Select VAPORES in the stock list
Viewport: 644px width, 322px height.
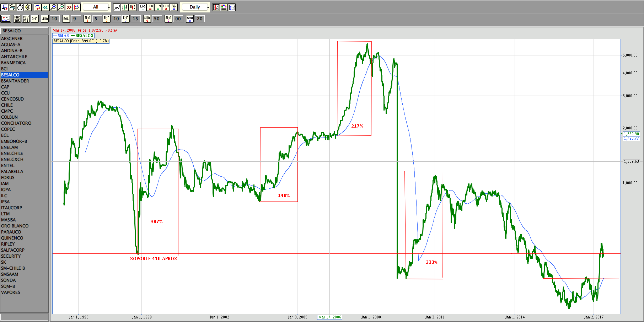tap(24, 293)
